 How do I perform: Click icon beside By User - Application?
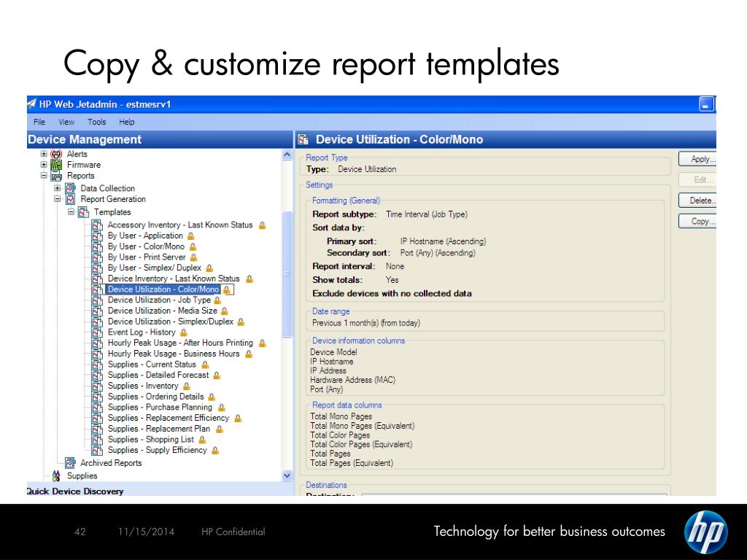coord(97,236)
